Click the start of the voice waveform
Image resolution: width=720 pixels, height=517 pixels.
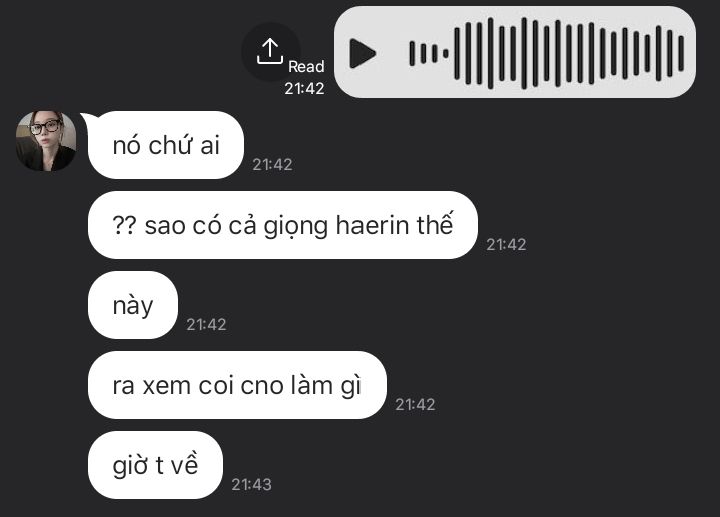pyautogui.click(x=412, y=53)
